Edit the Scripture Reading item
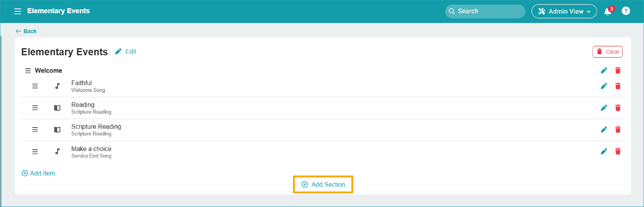The image size is (644, 207). pos(604,130)
